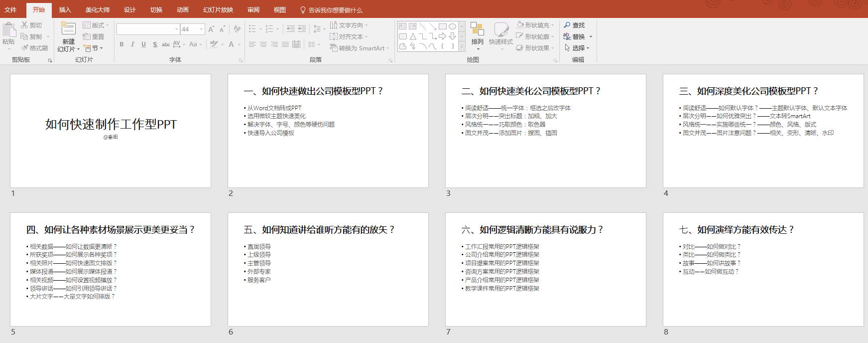
Task: Select slide 5 thumbnail about 素材场景
Action: [x=111, y=269]
